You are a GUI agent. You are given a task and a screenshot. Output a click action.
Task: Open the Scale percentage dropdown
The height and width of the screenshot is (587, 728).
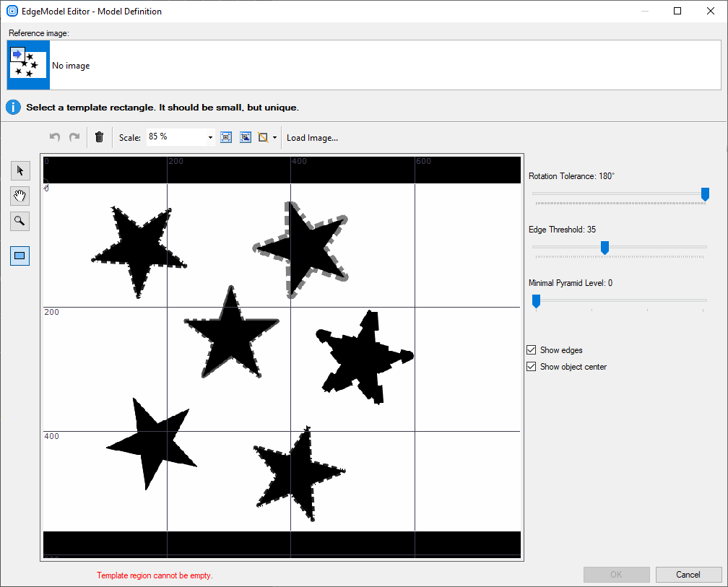210,137
